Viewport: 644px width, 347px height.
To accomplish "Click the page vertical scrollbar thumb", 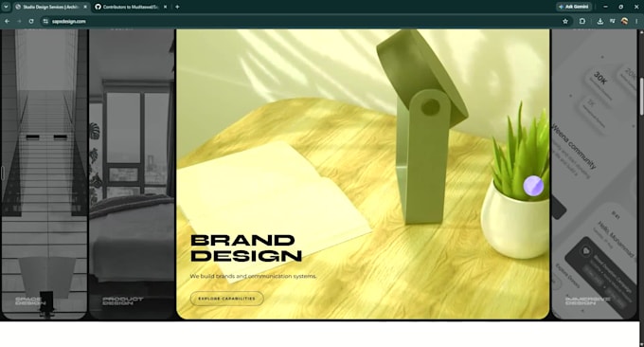I will click(x=641, y=97).
